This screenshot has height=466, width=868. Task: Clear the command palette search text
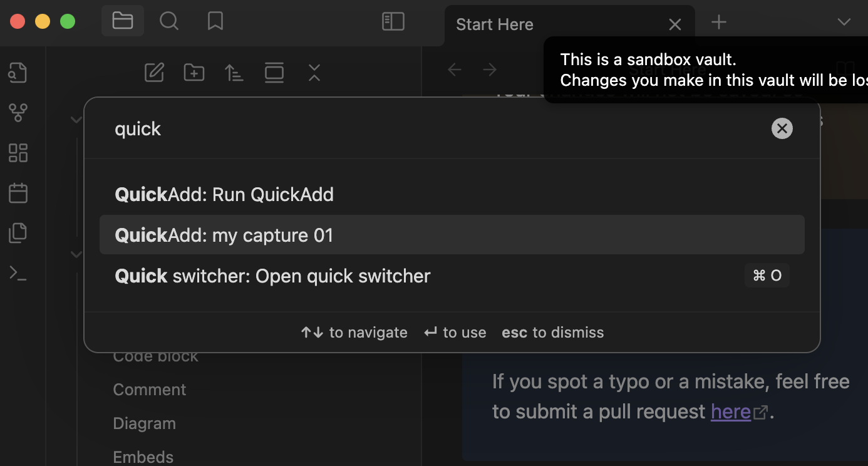click(782, 128)
